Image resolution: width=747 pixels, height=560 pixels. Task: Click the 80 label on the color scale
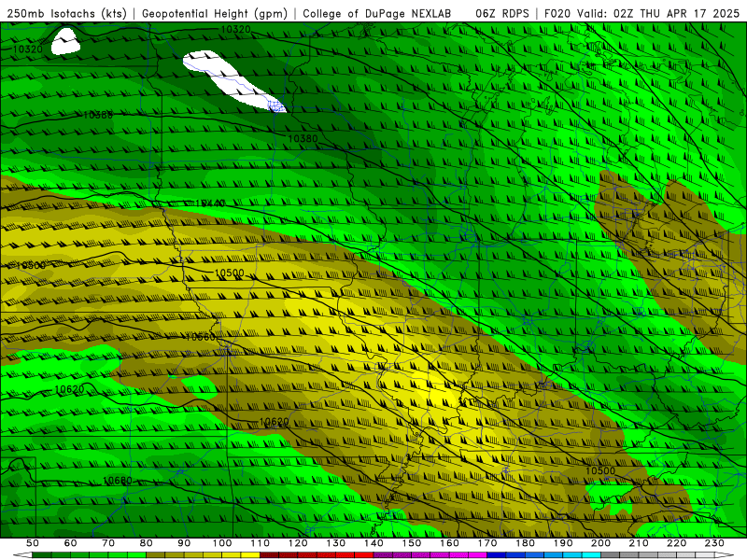(x=147, y=543)
